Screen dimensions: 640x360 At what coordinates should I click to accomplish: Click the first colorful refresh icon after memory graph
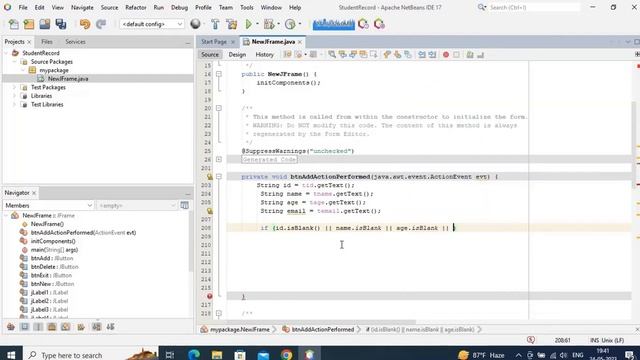pyautogui.click(x=363, y=24)
